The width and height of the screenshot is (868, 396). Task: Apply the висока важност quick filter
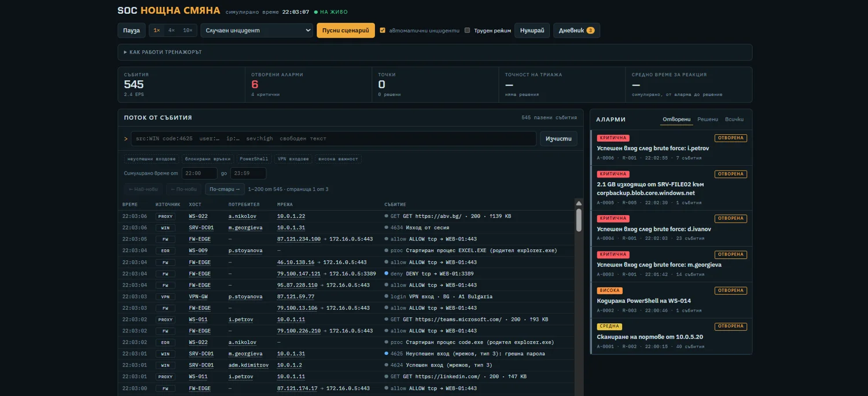point(339,159)
